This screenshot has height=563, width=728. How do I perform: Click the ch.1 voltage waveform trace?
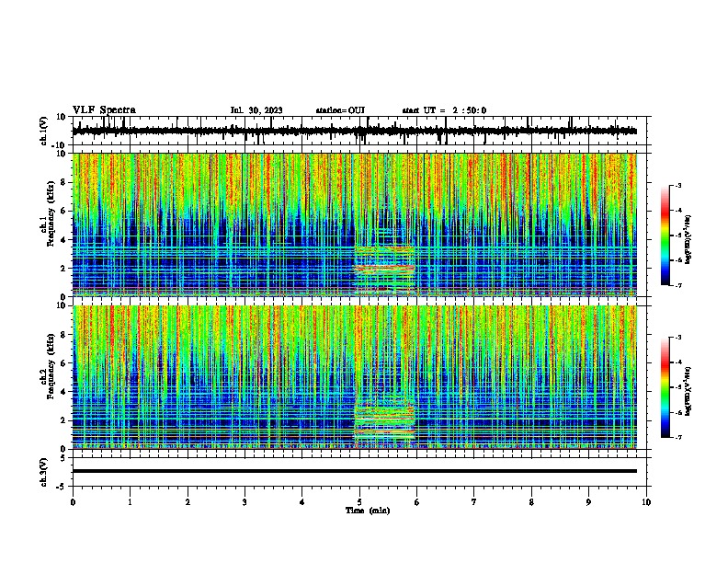355,131
